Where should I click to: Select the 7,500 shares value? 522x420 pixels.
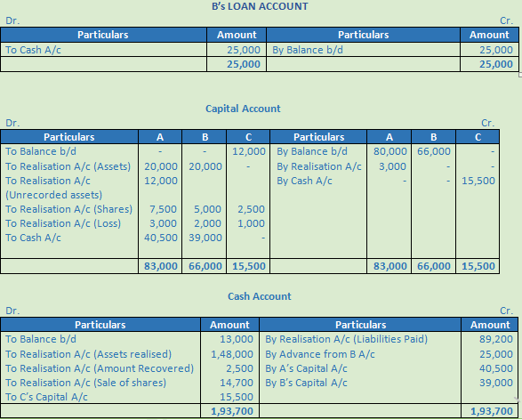[163, 209]
